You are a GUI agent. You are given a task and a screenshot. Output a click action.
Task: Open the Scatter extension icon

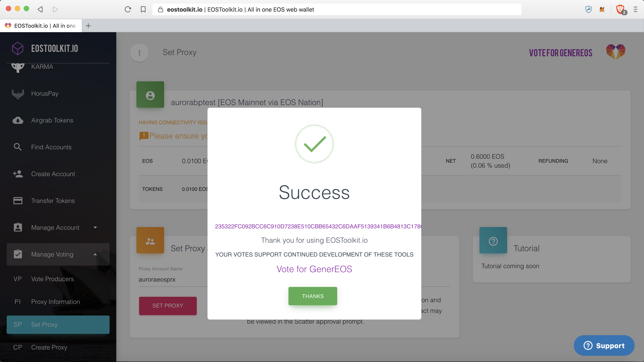(589, 9)
